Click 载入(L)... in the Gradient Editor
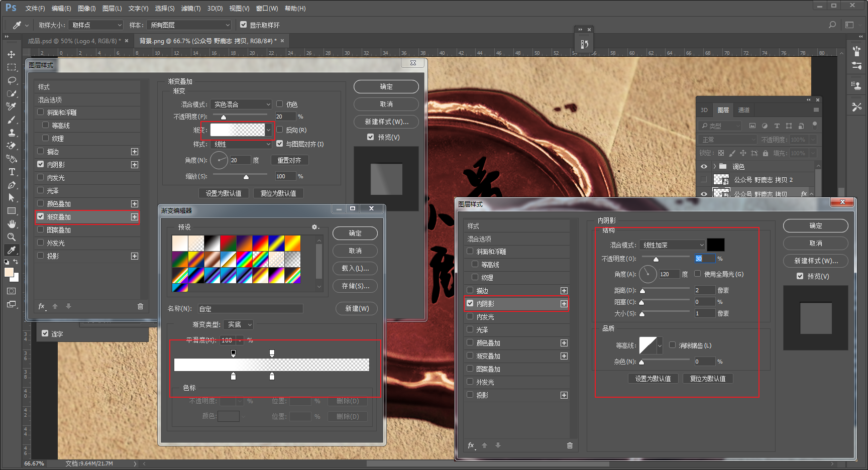Screen dimensions: 868x470 pyautogui.click(x=355, y=268)
